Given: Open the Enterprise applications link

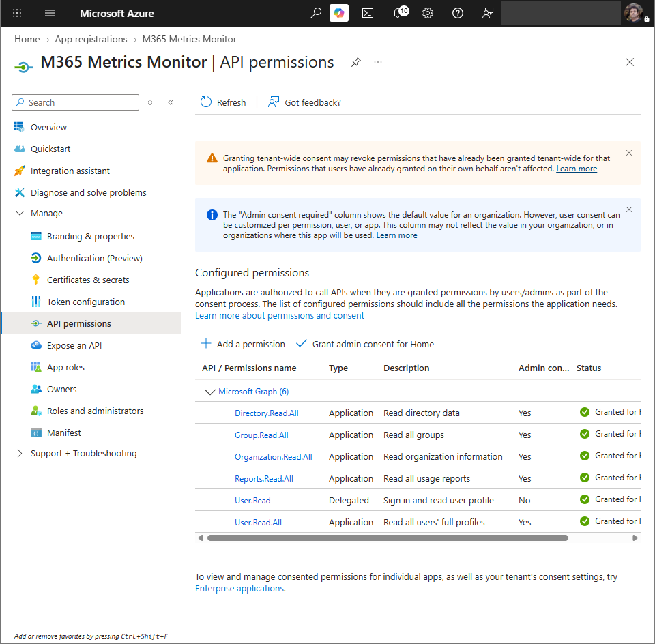Looking at the screenshot, I should 239,589.
